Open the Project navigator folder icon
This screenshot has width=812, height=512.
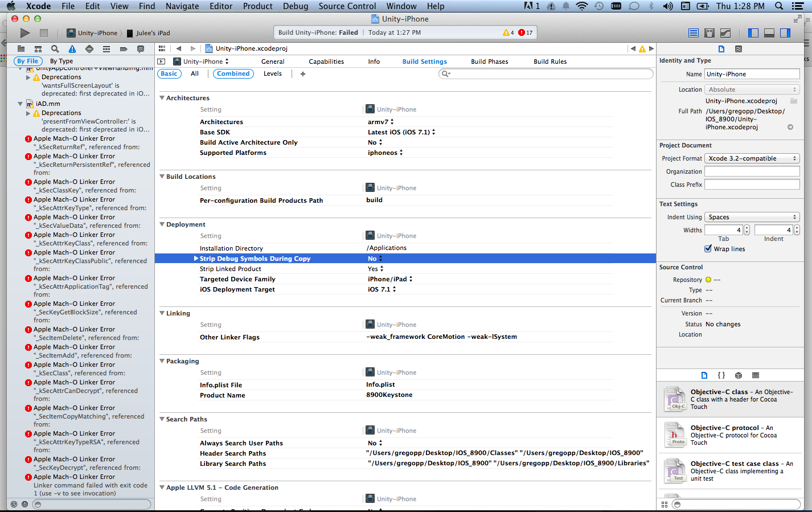pyautogui.click(x=21, y=49)
